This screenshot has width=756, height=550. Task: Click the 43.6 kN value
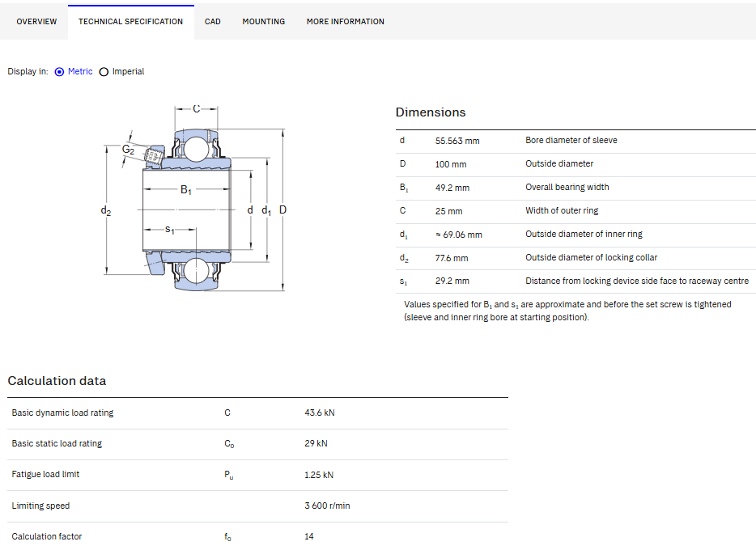point(320,412)
